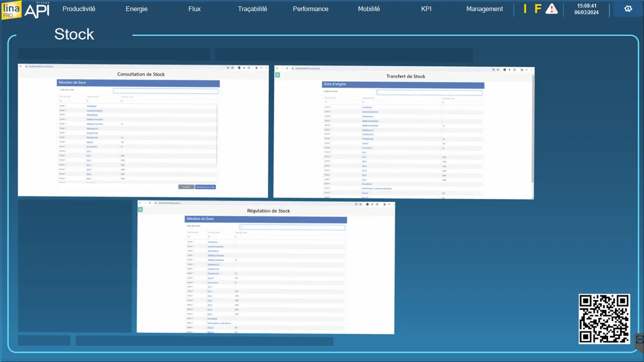Click the lina PRO logo
The height and width of the screenshot is (362, 644).
point(11,10)
